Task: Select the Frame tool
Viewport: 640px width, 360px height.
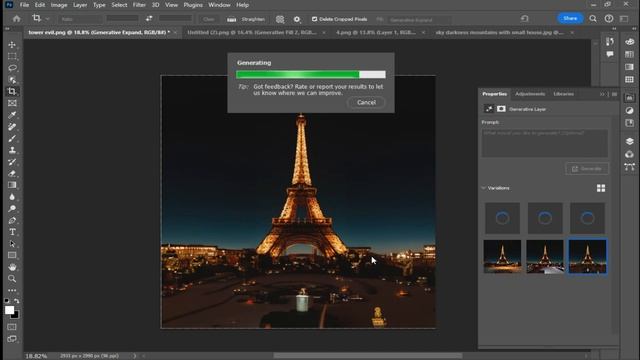Action: tap(12, 103)
